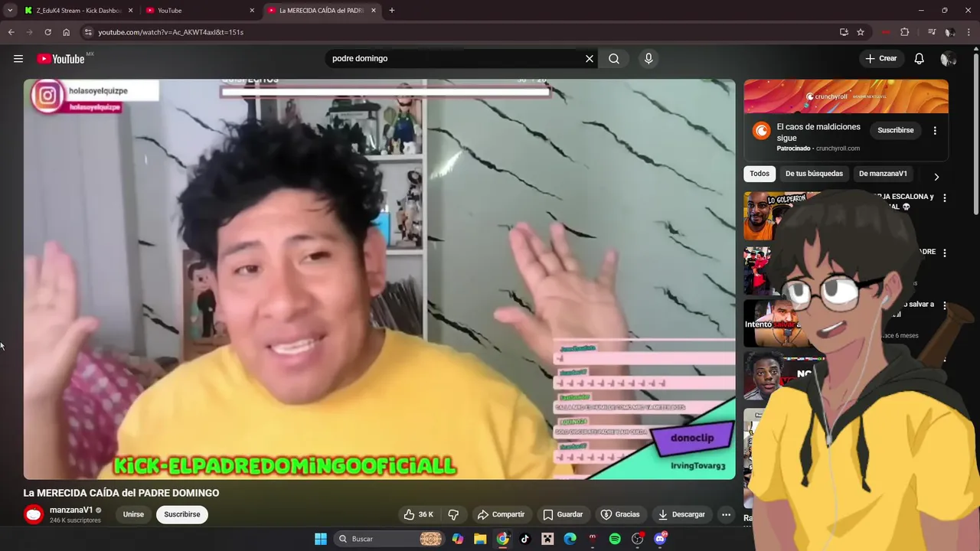Click the Crear button

[x=880, y=58]
